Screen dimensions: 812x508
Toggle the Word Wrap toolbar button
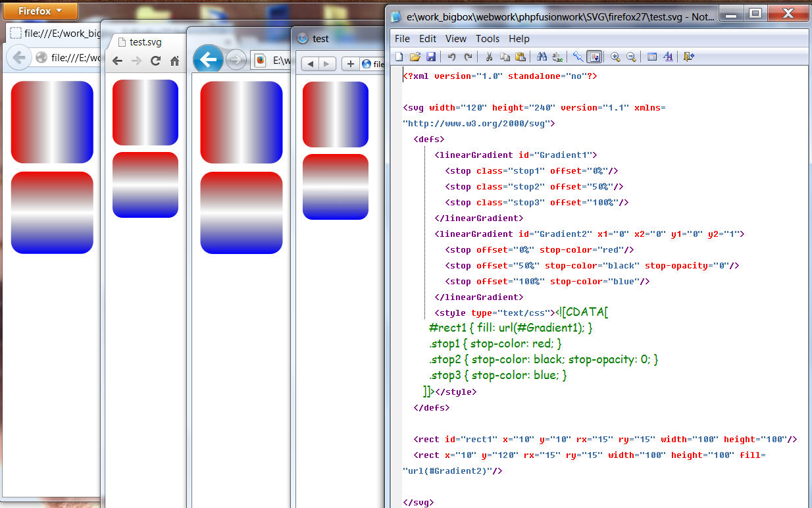[x=594, y=57]
